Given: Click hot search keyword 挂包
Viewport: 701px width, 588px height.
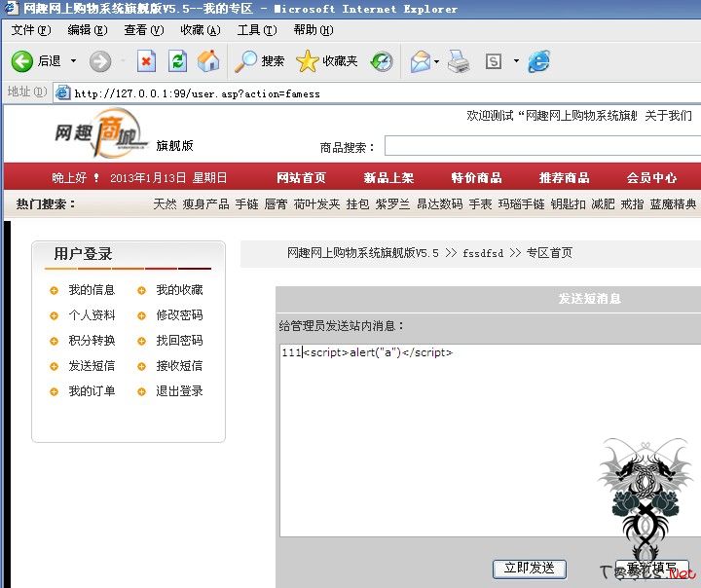Looking at the screenshot, I should coord(358,204).
